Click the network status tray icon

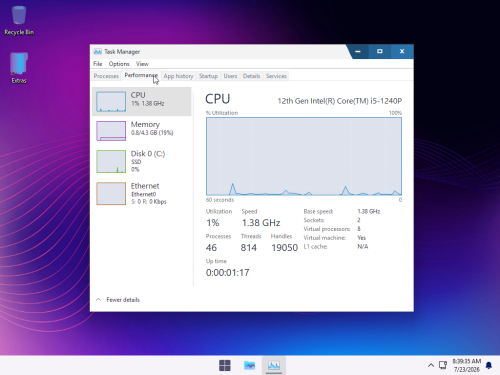(443, 365)
